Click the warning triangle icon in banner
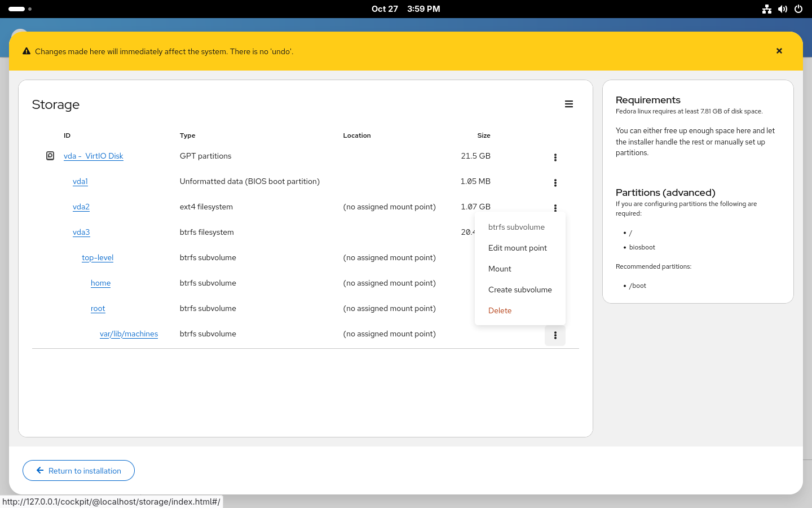 (27, 51)
